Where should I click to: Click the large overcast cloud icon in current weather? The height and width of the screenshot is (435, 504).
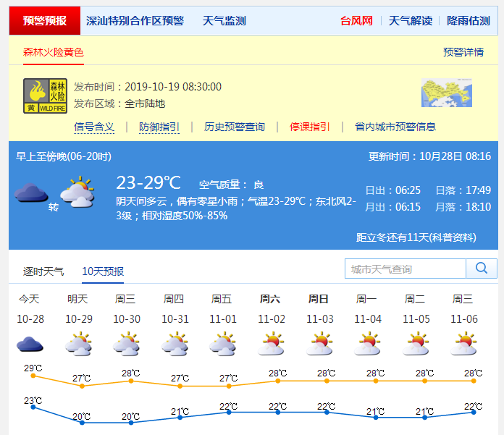click(31, 193)
